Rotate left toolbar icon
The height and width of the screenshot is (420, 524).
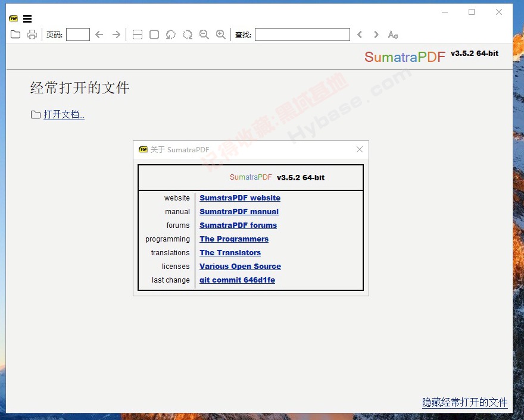pos(171,35)
